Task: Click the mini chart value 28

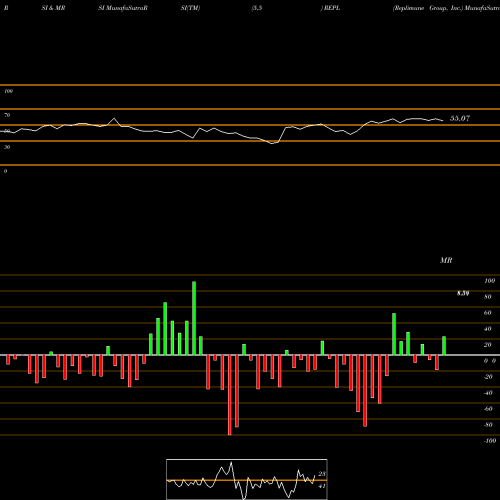Action: pyautogui.click(x=322, y=474)
